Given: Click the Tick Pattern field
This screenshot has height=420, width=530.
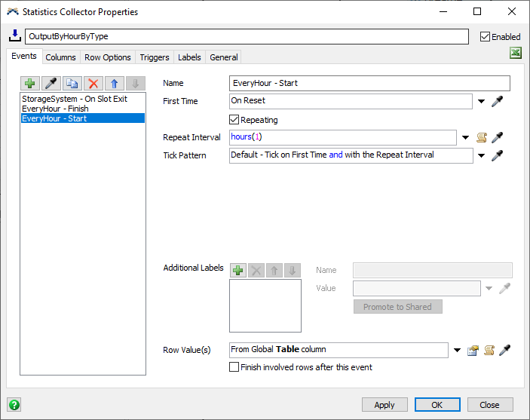Looking at the screenshot, I should tap(351, 155).
